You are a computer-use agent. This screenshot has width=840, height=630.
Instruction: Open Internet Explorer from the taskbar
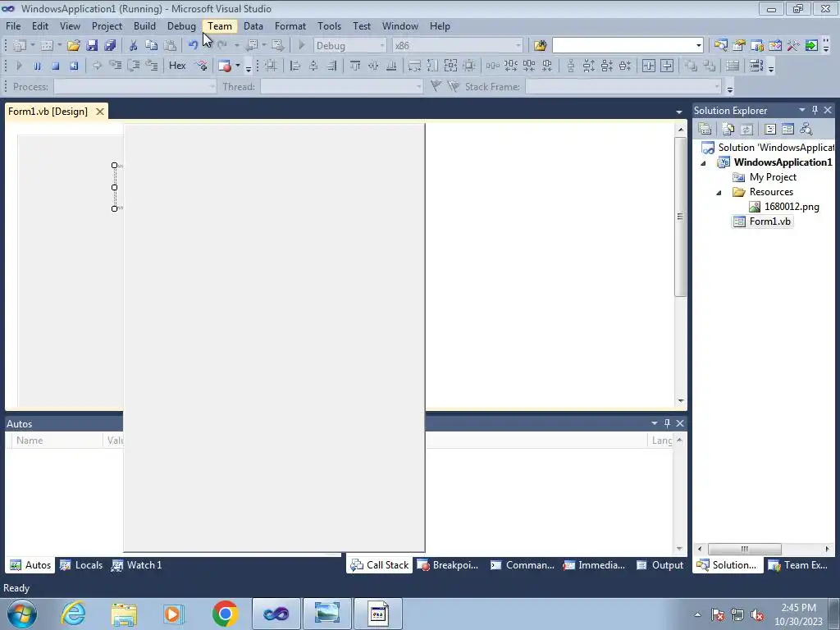point(73,614)
